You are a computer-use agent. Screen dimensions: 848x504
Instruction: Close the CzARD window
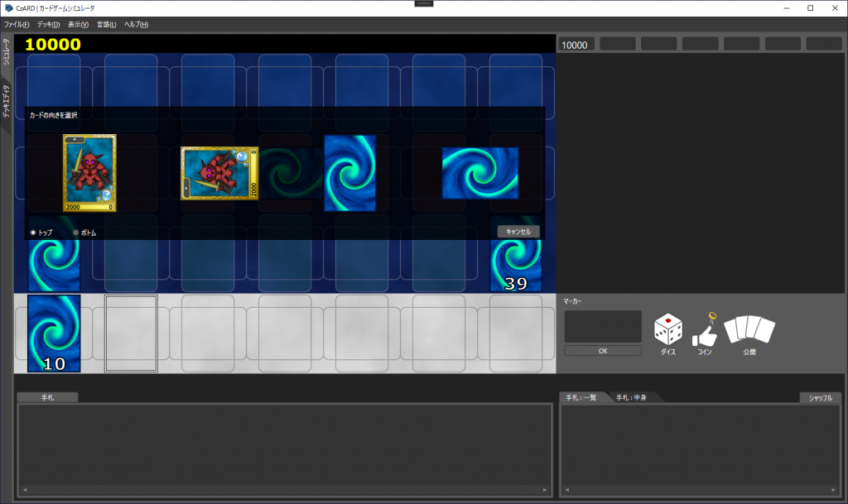[835, 8]
